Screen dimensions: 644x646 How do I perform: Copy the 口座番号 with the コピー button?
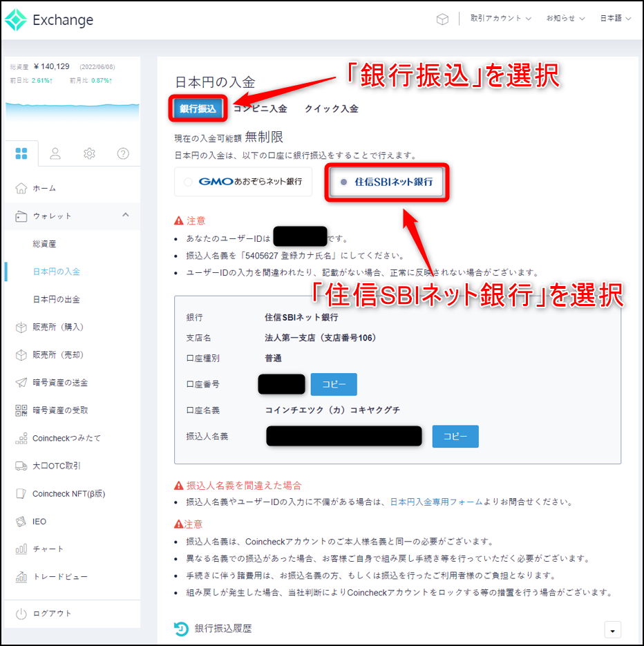(334, 383)
